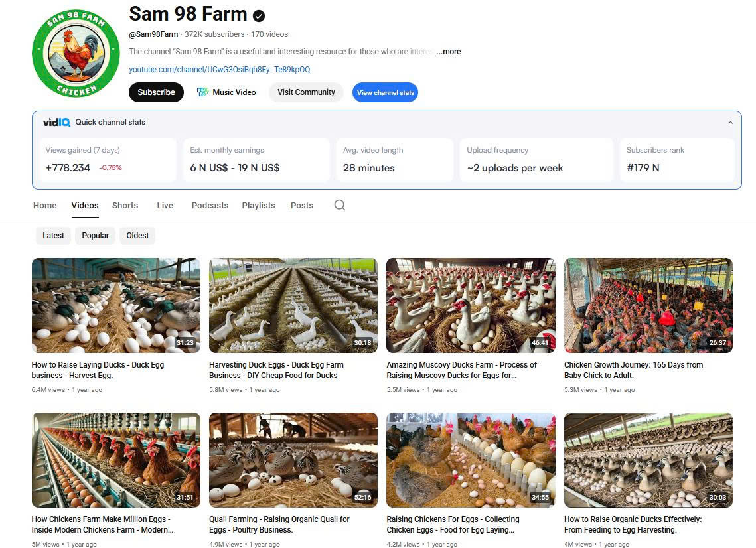Open the youtube.com channel URL link
Image resolution: width=756 pixels, height=548 pixels.
click(x=219, y=70)
